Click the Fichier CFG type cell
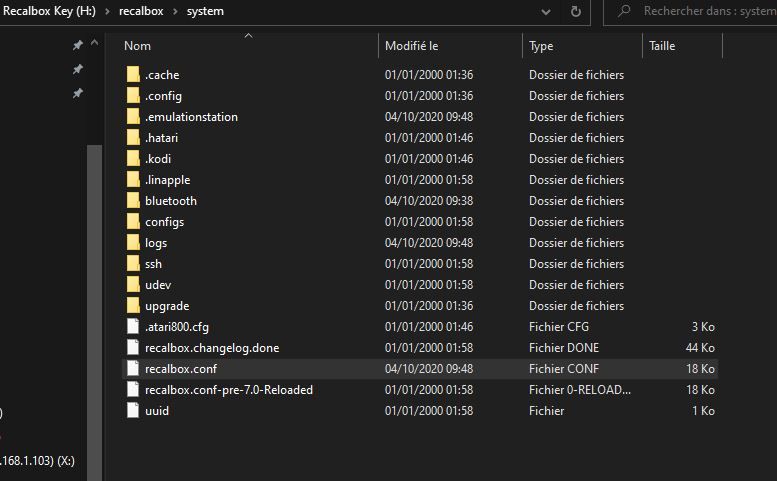Screen dimensions: 777x481 click(559, 327)
